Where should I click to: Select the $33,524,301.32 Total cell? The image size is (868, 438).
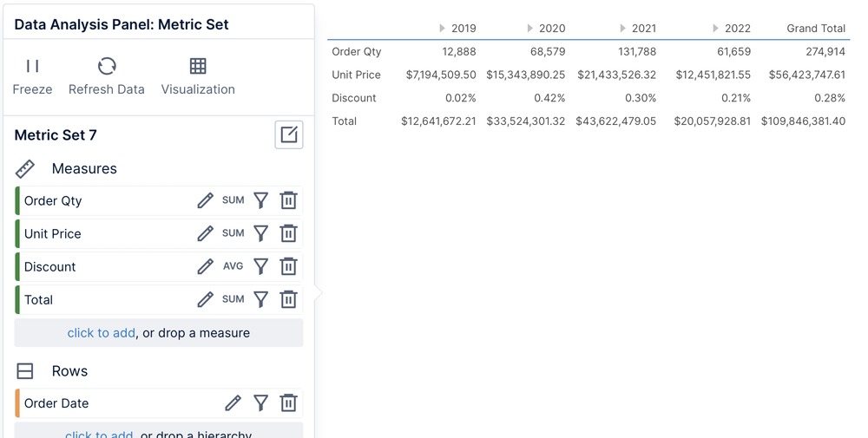coord(526,121)
